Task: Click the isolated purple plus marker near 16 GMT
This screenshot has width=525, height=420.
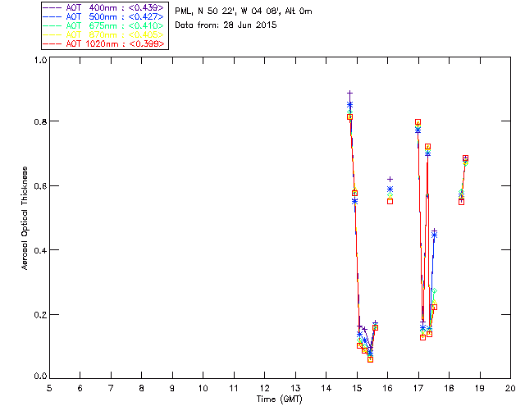Action: click(390, 179)
